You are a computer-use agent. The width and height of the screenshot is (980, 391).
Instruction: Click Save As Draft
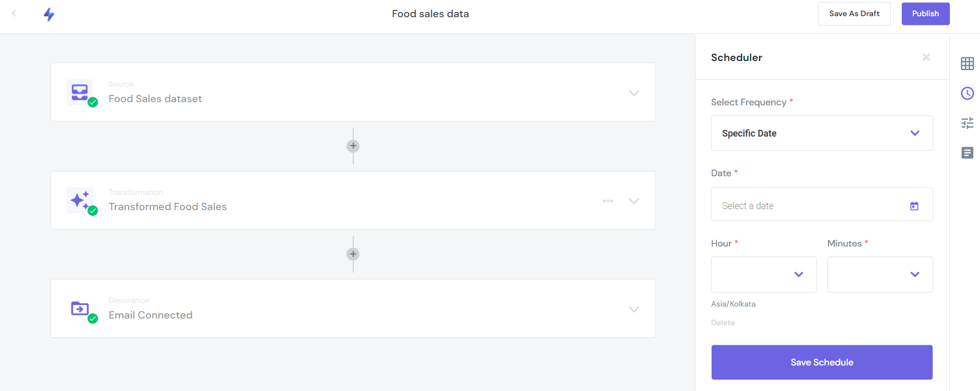(x=854, y=14)
